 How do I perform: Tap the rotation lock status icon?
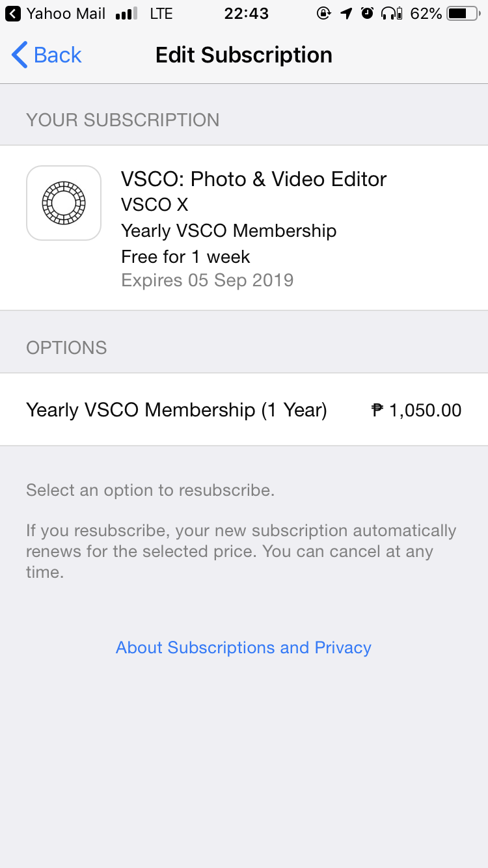tap(323, 14)
